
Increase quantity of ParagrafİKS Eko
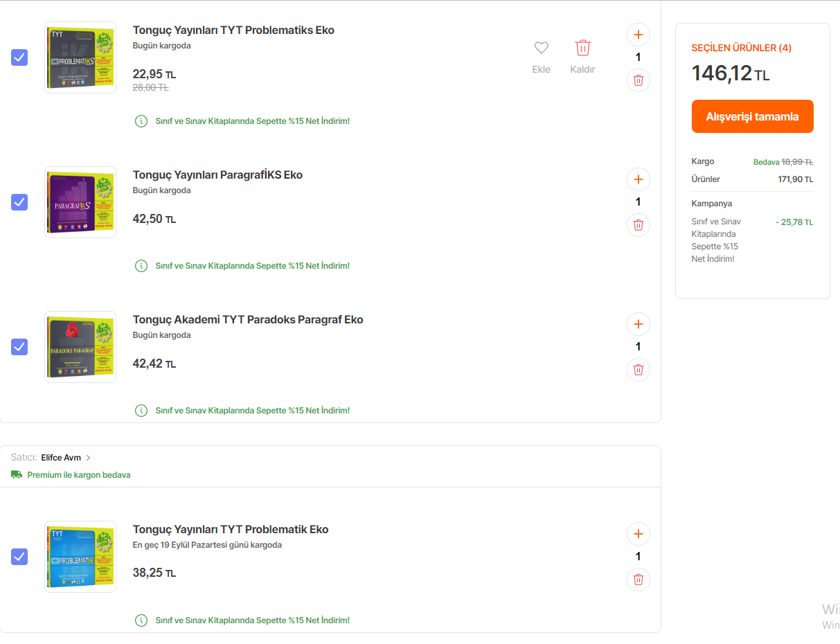[638, 179]
